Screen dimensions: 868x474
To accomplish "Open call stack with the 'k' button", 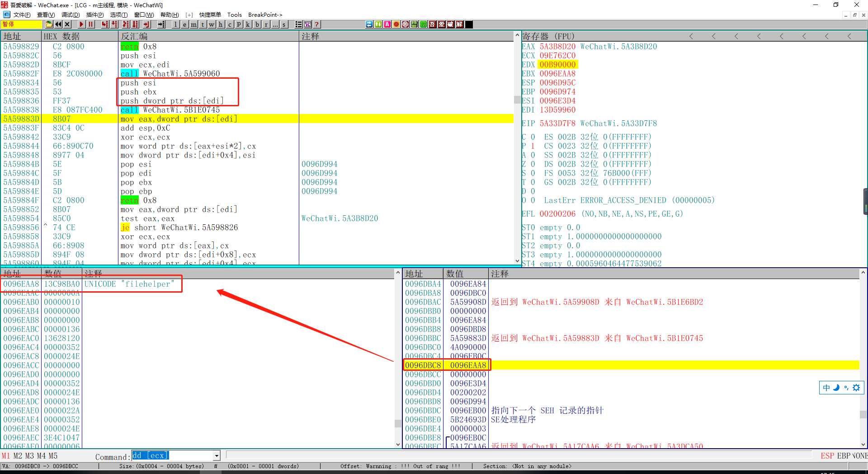I will point(248,24).
